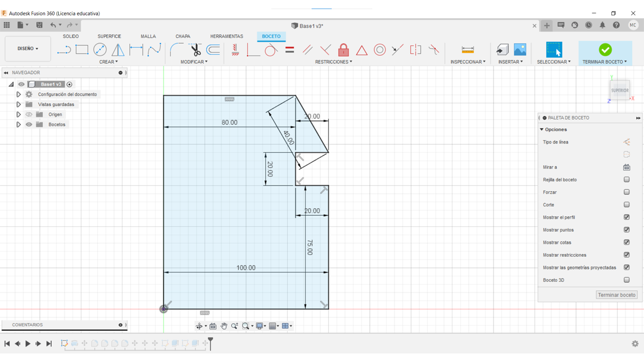Enable the Boceto 3D checkbox
This screenshot has width=644, height=362.
click(x=627, y=280)
